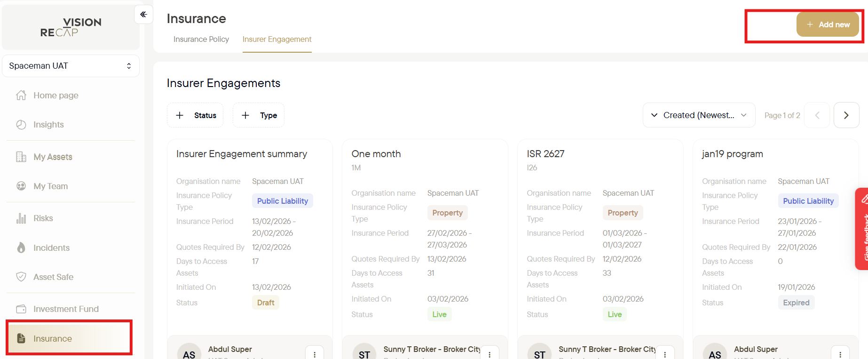Switch to the Insurance Policy tab

tap(201, 40)
